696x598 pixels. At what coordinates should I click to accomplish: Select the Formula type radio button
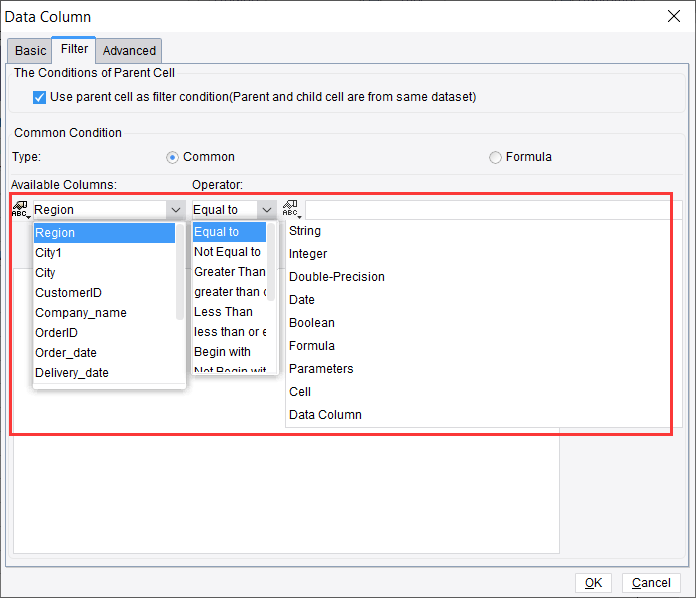495,157
